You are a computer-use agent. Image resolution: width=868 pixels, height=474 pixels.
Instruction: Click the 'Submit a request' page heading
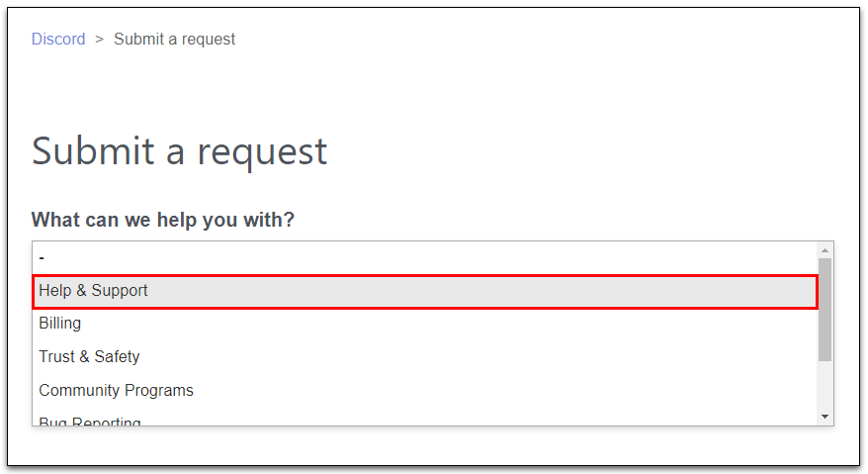[x=179, y=151]
